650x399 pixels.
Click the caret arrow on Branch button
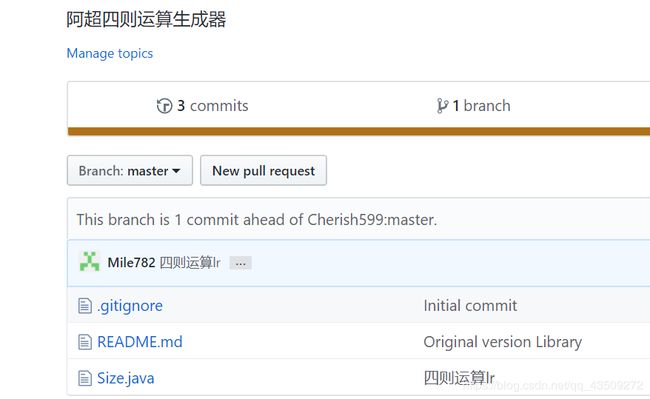176,171
